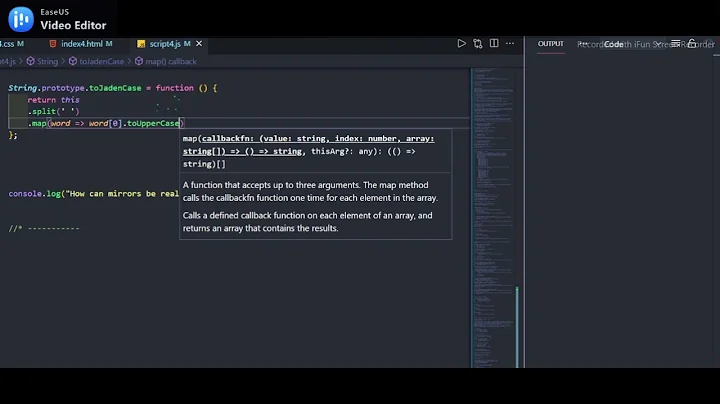Click the '//* ----------' comment line
This screenshot has height=404, width=720.
coord(44,228)
